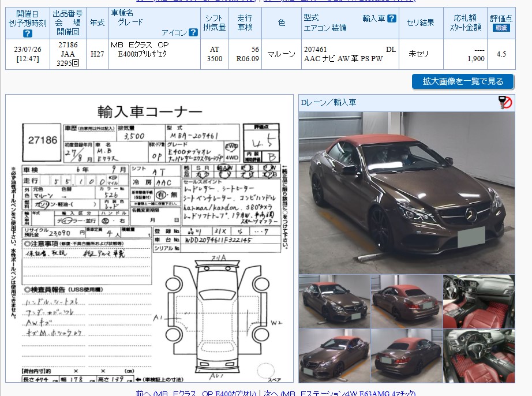Click help icon next to 輸入車 header
532x396 pixels.
tap(392, 18)
